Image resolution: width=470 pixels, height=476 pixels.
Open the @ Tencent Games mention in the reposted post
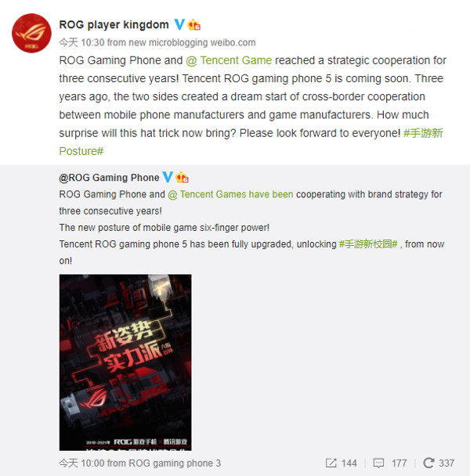[230, 194]
